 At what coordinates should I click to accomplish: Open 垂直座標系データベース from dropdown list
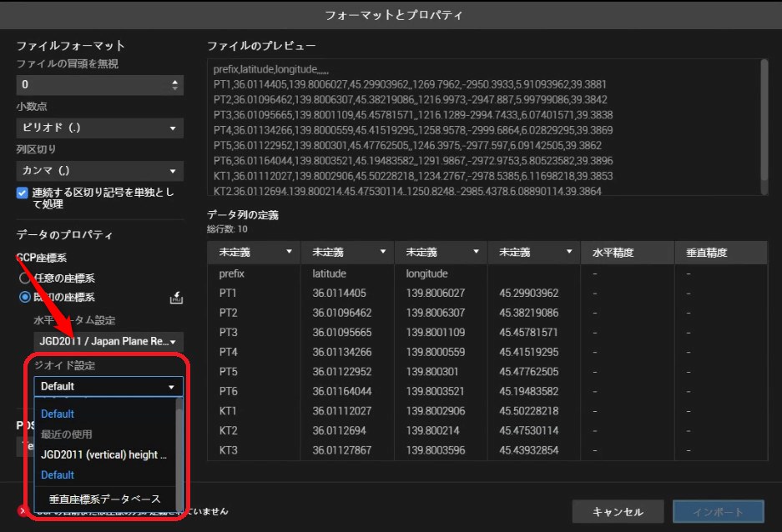click(x=104, y=499)
